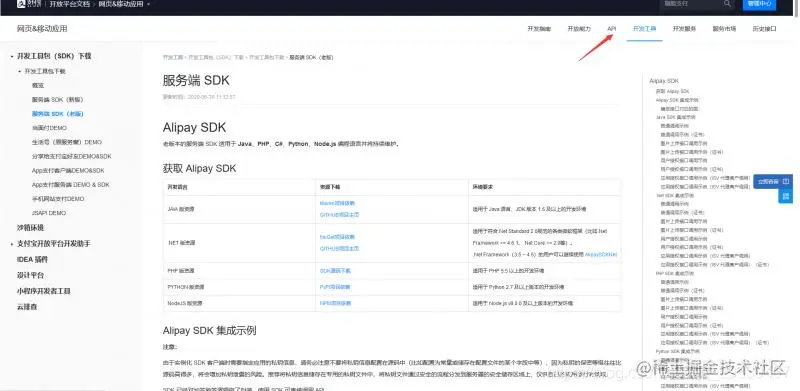Open JSAPI DEMO in the sidebar
This screenshot has width=800, height=391.
48,213
